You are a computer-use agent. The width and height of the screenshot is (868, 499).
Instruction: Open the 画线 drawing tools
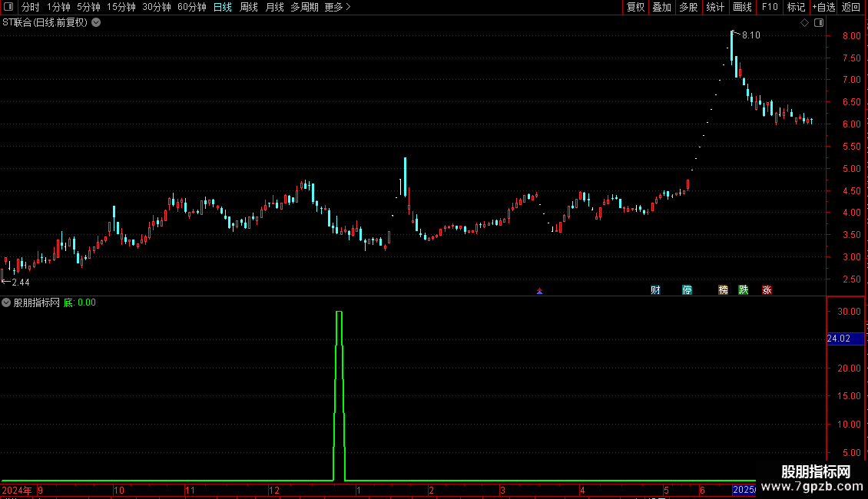click(742, 7)
